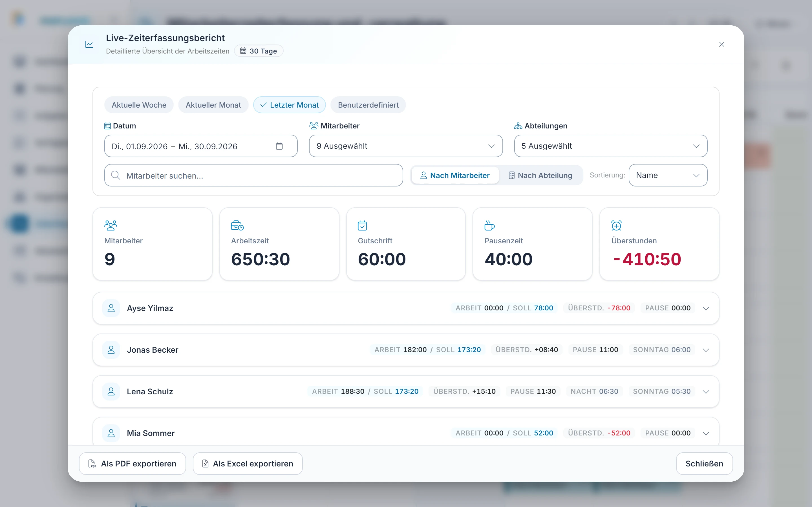
Task: Open the Mitarbeiter 9 Ausgewählt dropdown
Action: (406, 146)
